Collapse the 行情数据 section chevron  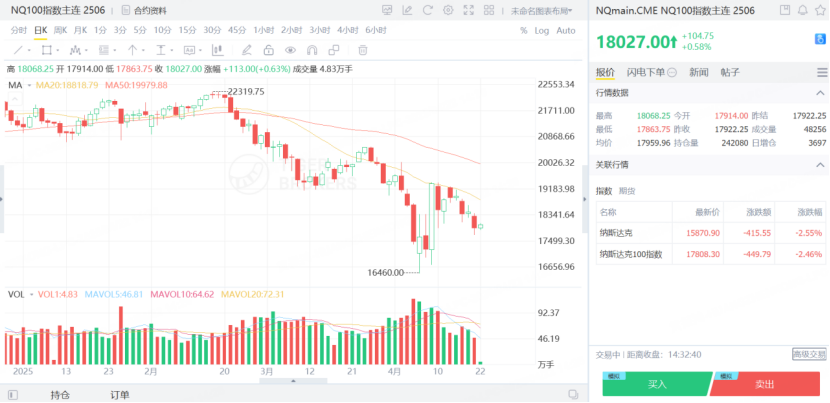point(820,93)
